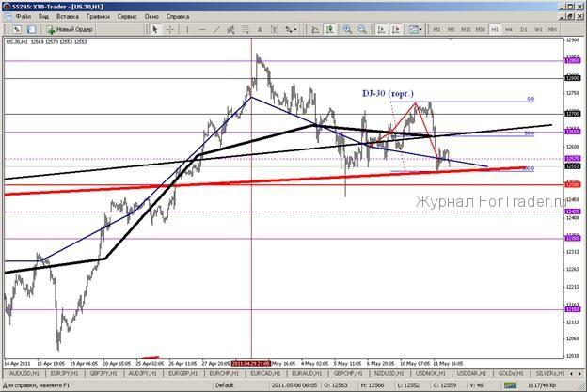The width and height of the screenshot is (587, 392).
Task: Open the Вид menu
Action: coord(43,17)
